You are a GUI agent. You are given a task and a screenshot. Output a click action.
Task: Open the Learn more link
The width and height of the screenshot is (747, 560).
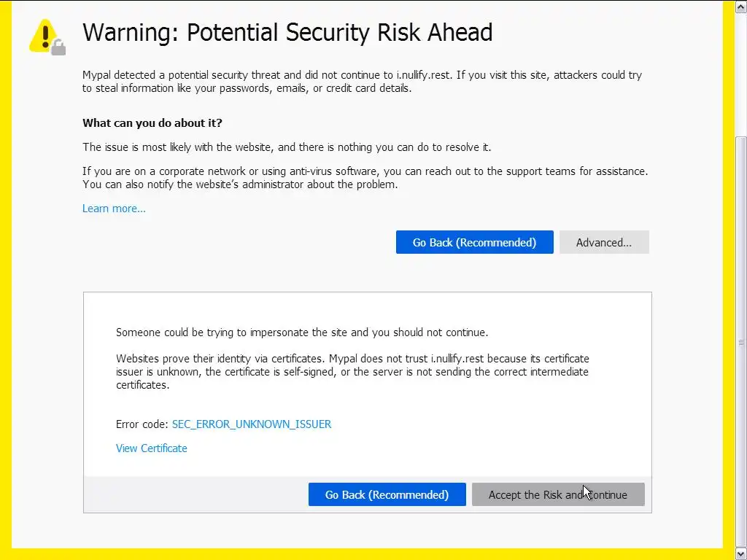click(114, 209)
